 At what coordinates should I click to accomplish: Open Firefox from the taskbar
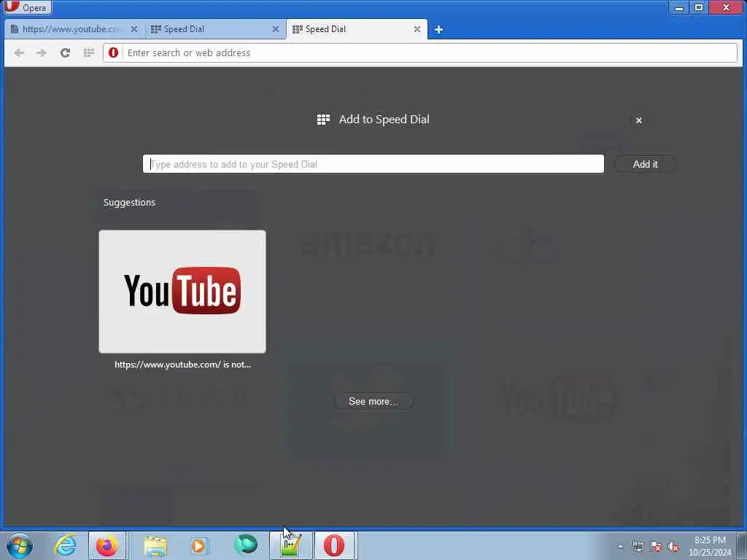(107, 545)
